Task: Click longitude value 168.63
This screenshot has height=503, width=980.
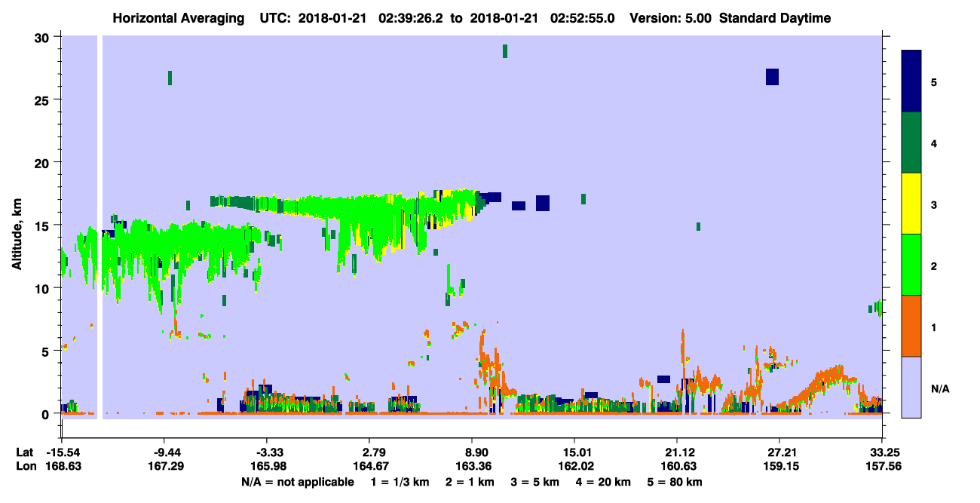Action: point(63,466)
